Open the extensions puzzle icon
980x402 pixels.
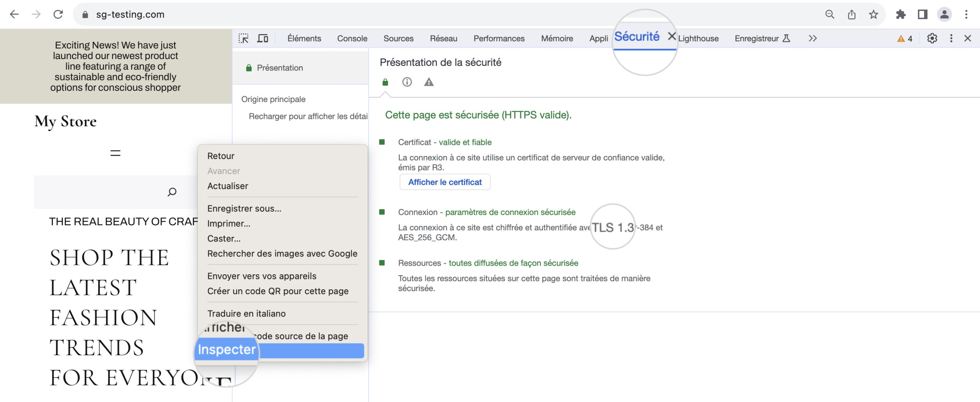[901, 15]
